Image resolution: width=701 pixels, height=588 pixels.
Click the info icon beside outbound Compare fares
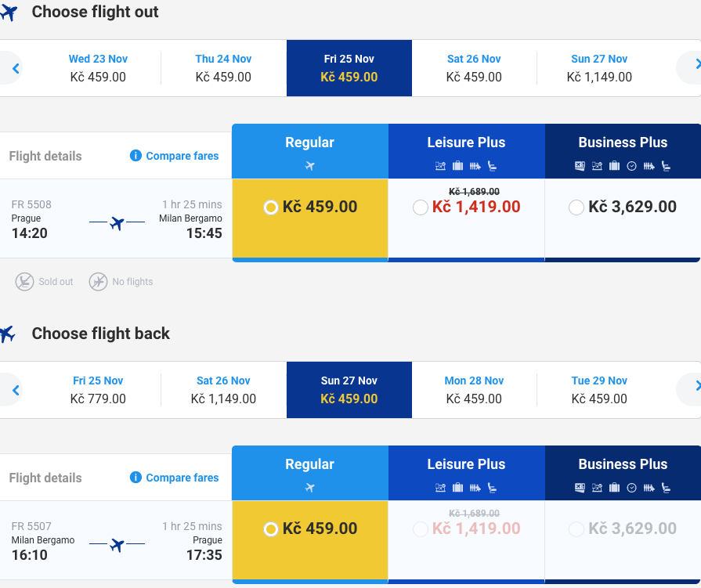(136, 156)
